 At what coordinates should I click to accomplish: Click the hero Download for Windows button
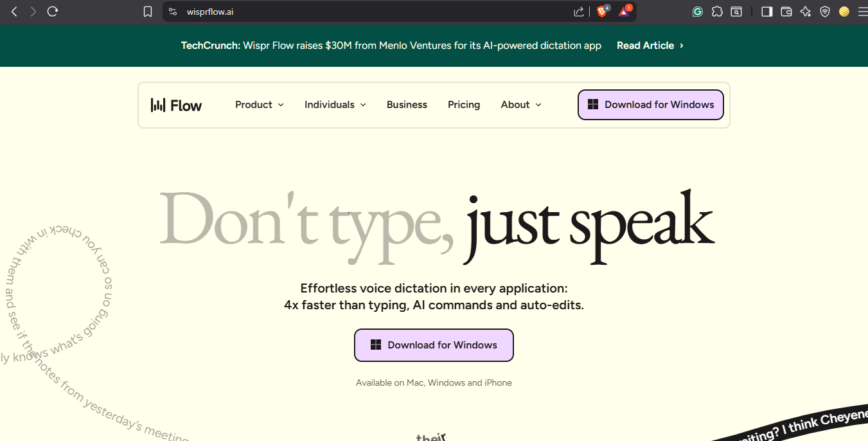coord(434,345)
